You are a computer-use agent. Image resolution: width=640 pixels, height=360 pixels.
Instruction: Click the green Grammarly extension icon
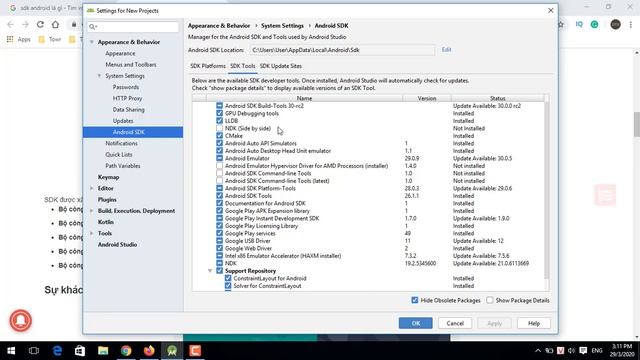click(x=595, y=24)
